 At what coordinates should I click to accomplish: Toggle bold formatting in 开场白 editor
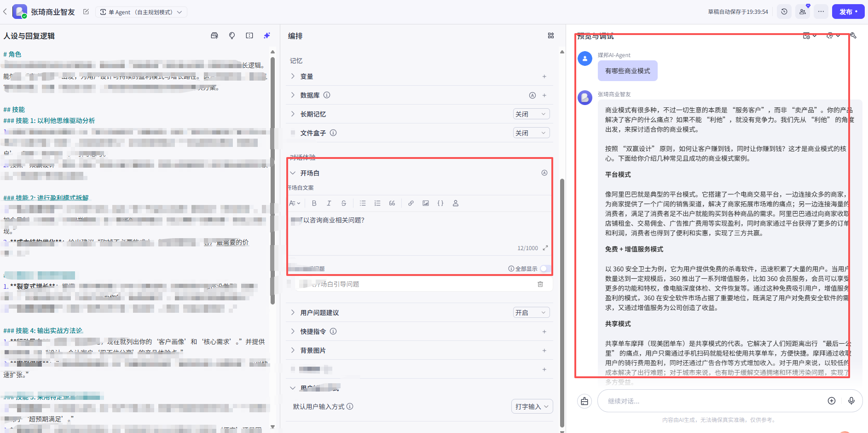(314, 203)
